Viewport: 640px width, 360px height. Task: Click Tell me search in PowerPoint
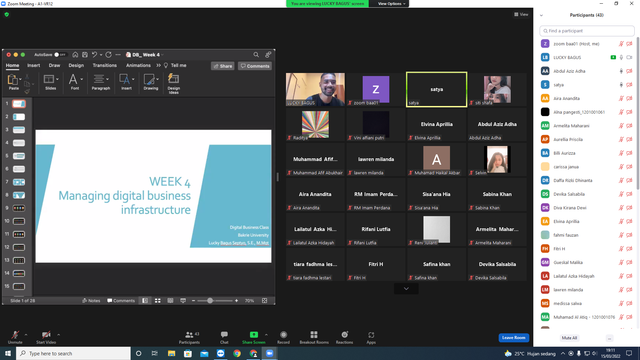(x=176, y=65)
